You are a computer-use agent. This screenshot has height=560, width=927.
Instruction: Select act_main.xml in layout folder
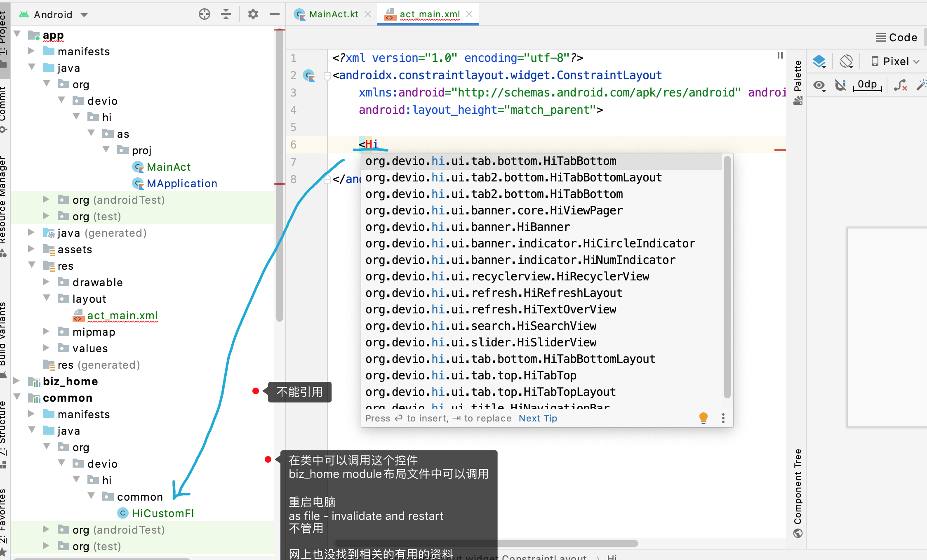(122, 315)
